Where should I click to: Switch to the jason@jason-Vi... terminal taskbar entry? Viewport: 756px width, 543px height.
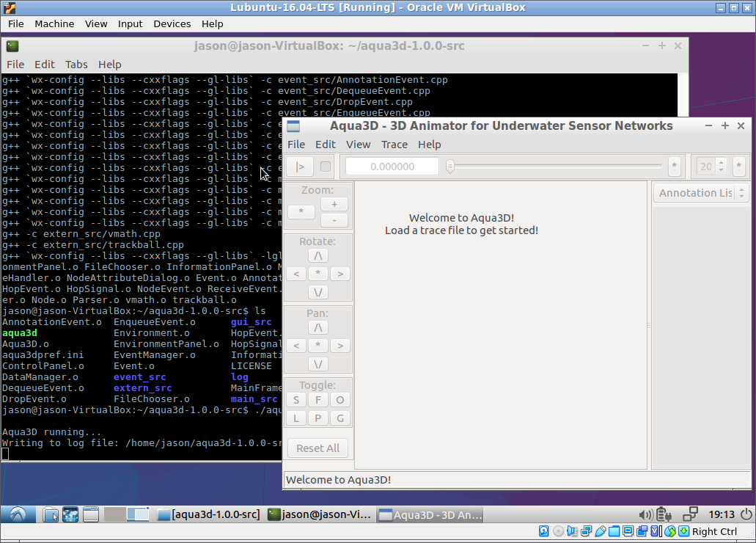click(320, 514)
